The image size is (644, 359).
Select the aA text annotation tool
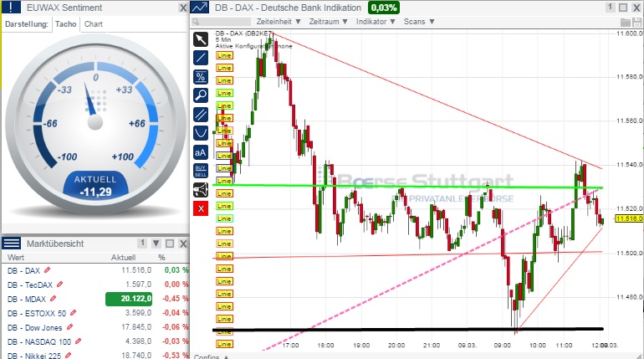(201, 152)
